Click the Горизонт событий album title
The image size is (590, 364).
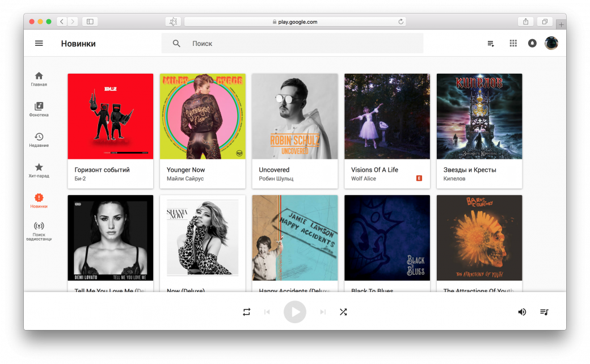(102, 170)
